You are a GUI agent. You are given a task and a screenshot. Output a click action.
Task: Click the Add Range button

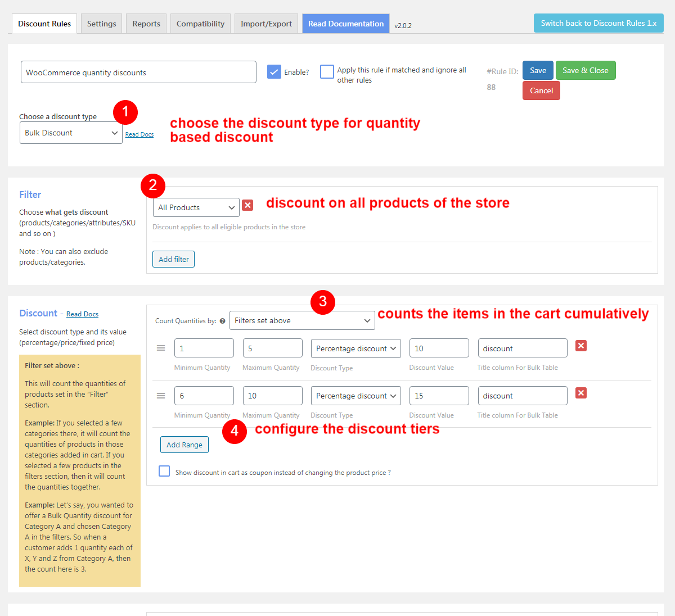pyautogui.click(x=184, y=444)
